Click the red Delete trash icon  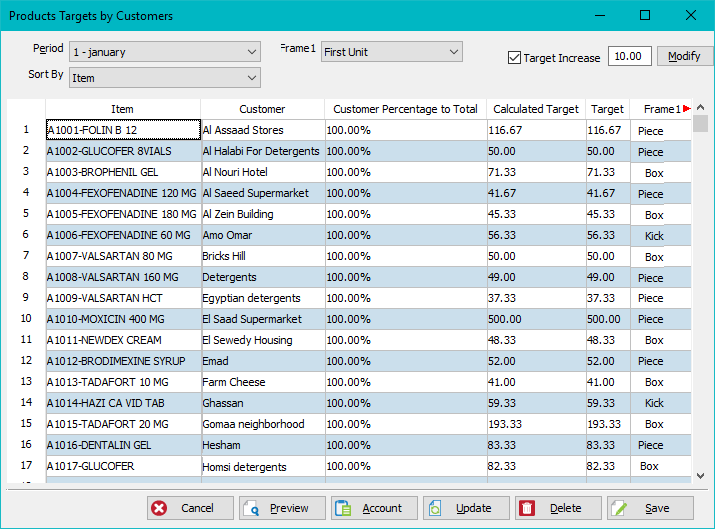(527, 508)
